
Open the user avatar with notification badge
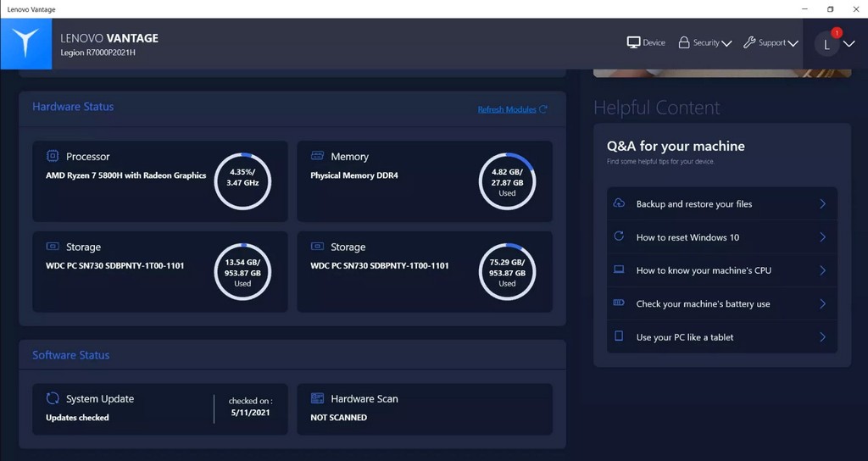827,44
